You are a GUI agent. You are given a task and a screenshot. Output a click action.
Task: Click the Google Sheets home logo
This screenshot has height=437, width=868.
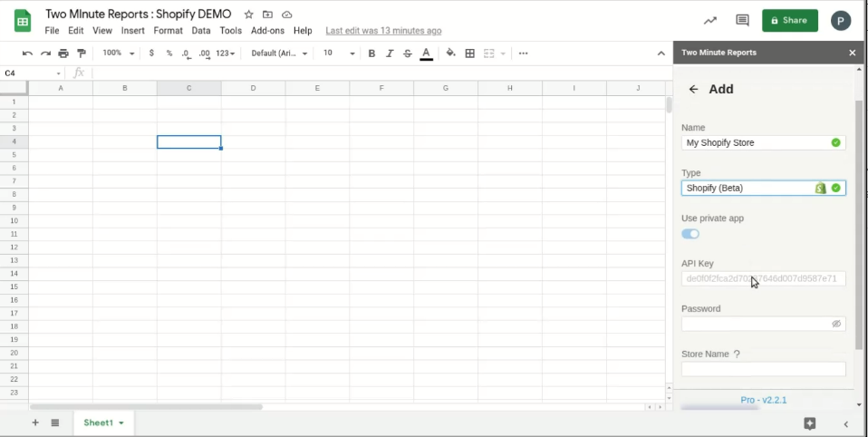point(23,22)
